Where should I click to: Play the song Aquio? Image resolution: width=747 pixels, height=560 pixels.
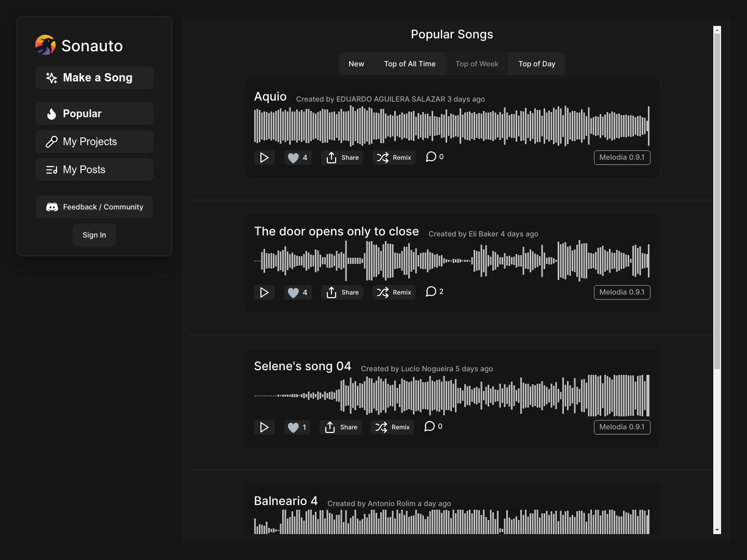pos(264,158)
